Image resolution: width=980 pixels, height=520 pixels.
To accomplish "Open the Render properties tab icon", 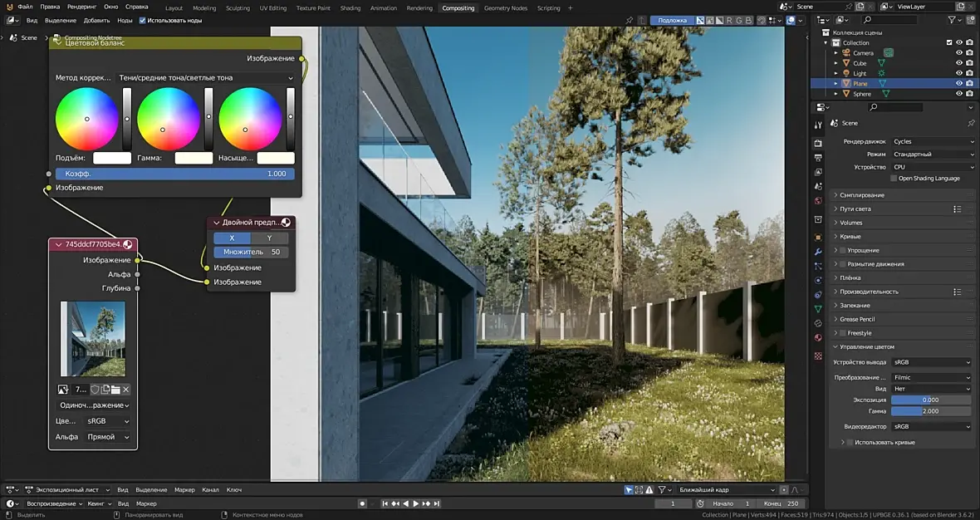I will (818, 143).
